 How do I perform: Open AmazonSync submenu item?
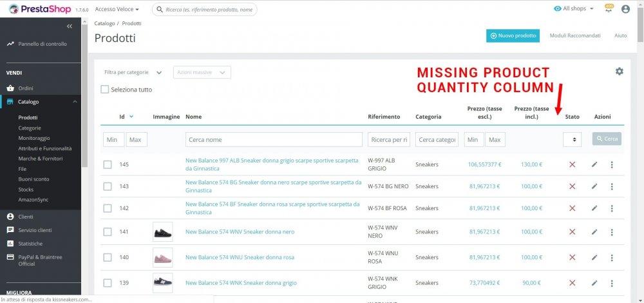click(33, 200)
